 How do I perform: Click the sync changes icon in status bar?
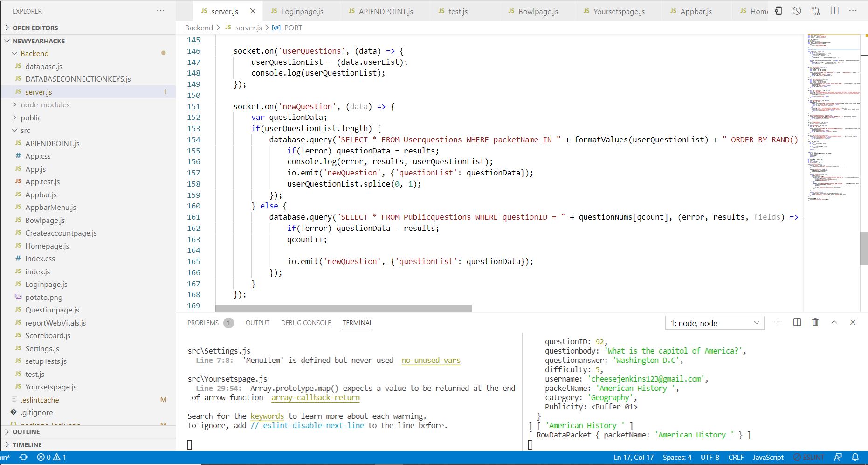[x=23, y=458]
